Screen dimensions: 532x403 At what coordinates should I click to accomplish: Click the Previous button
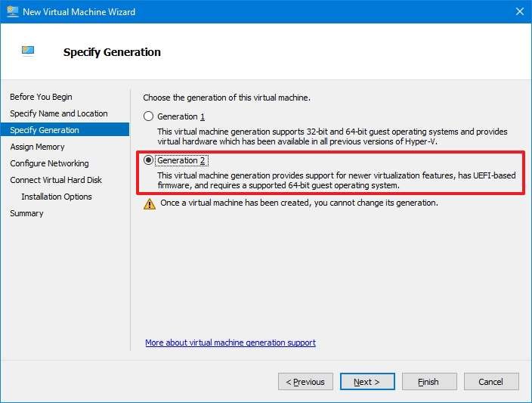coord(305,382)
